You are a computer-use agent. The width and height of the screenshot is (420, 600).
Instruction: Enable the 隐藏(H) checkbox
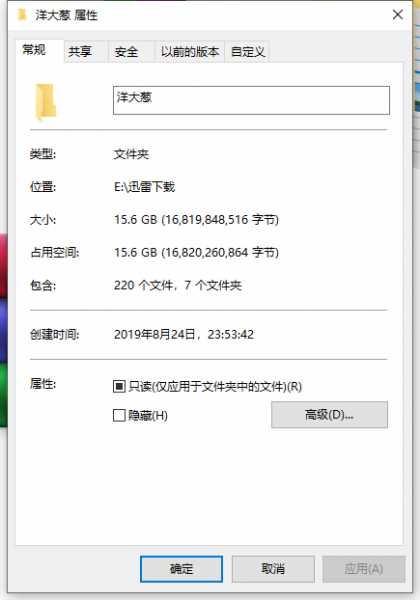119,415
